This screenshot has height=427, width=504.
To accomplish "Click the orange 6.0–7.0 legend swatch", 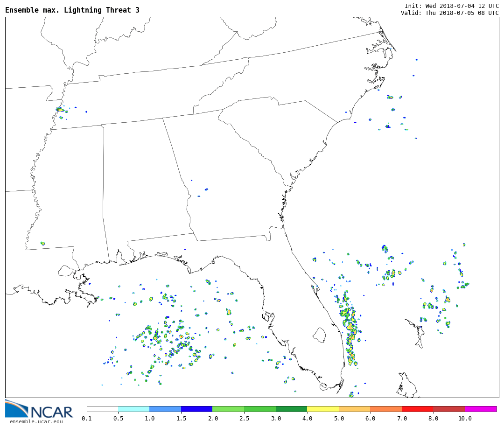I will coord(386,409).
